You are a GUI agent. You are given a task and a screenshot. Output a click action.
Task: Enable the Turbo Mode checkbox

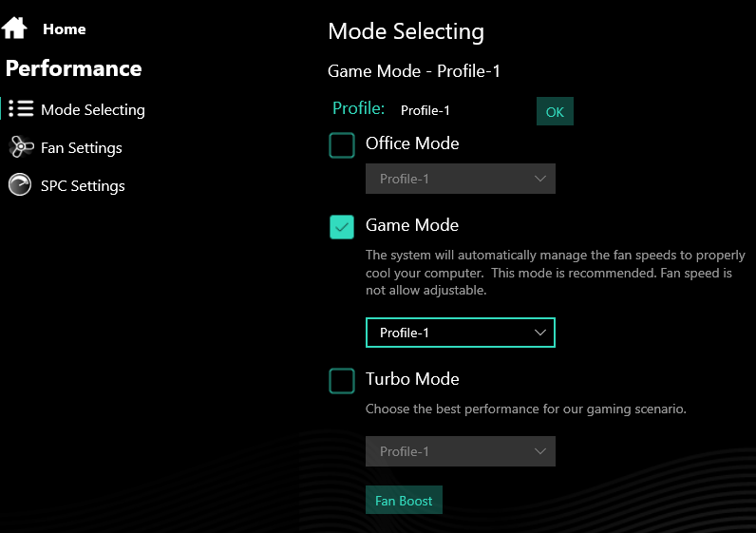[x=342, y=381]
